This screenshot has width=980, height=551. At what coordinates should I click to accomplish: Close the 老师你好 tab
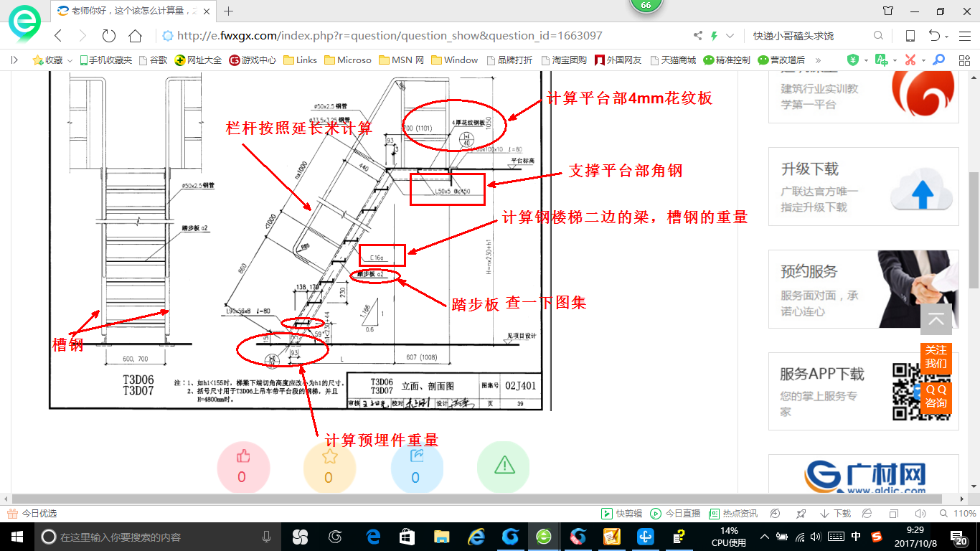point(208,11)
